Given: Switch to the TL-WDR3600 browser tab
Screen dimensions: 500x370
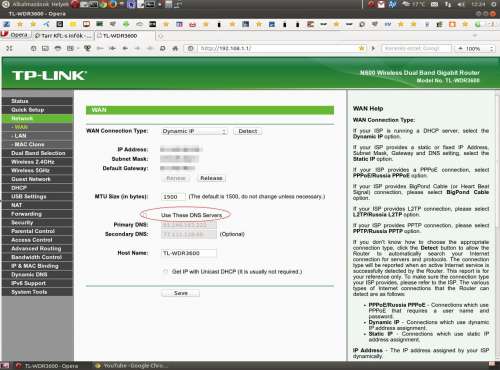Looking at the screenshot, I should [x=125, y=36].
